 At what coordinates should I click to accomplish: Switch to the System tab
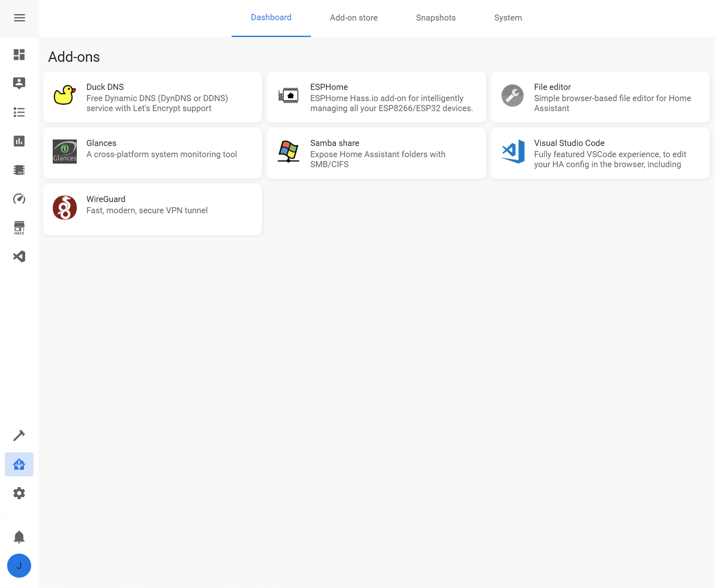tap(508, 18)
